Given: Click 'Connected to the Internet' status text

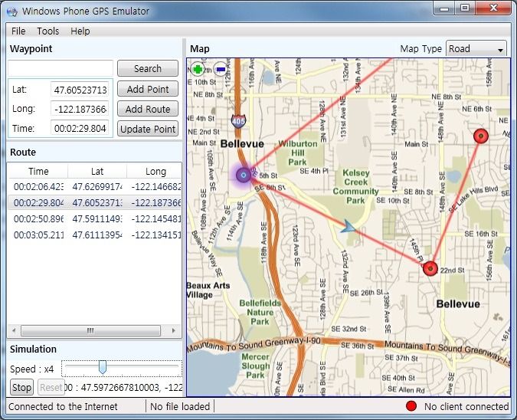Looking at the screenshot, I should tap(63, 406).
